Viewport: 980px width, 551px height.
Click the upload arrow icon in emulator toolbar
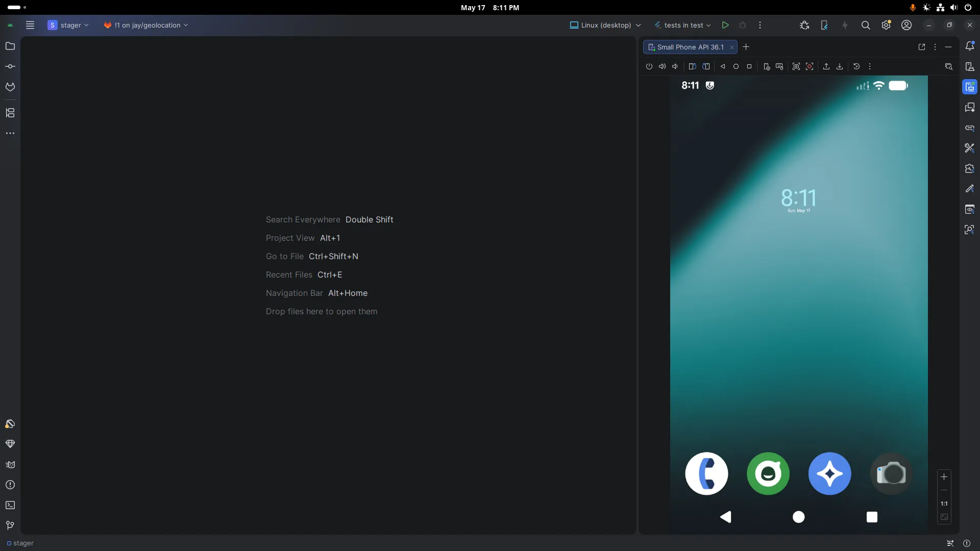[826, 66]
